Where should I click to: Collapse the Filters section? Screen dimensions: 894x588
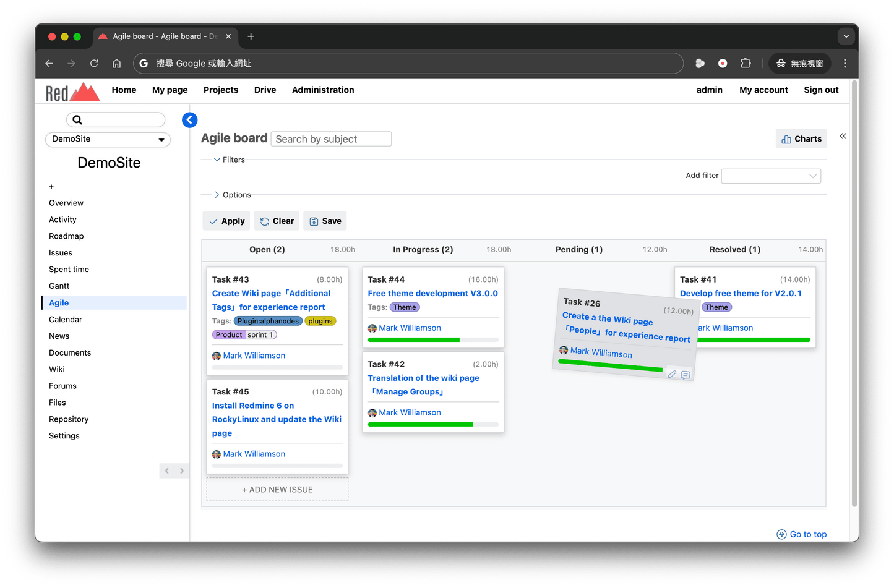tap(218, 159)
